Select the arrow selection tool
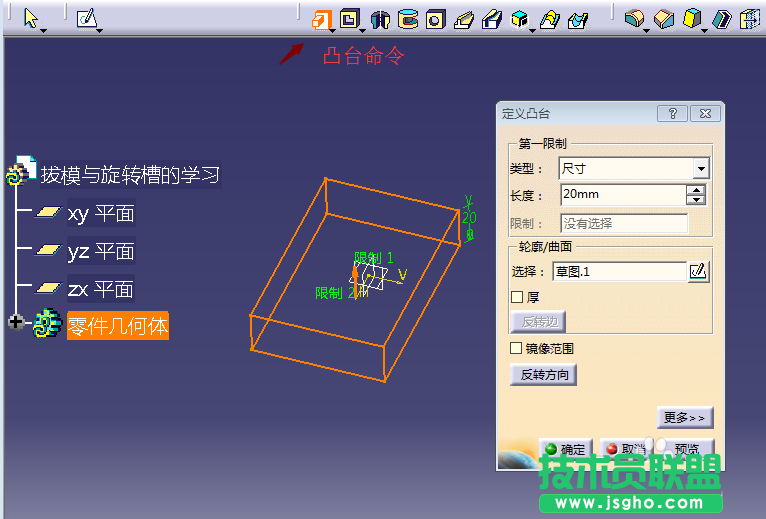Viewport: 766px width, 519px height. tap(30, 18)
